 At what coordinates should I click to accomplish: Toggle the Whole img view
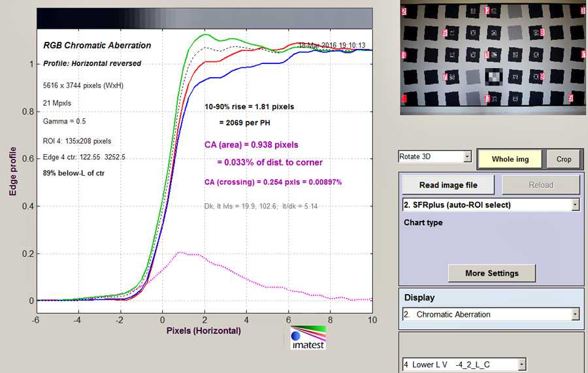pyautogui.click(x=510, y=159)
